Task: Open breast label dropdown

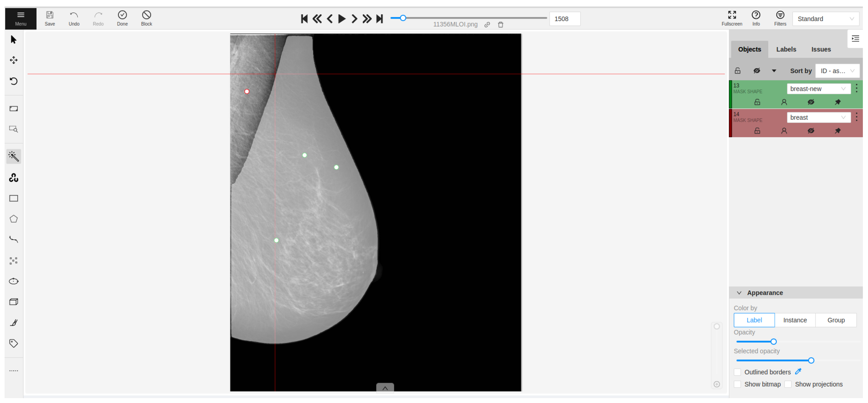Action: point(819,117)
